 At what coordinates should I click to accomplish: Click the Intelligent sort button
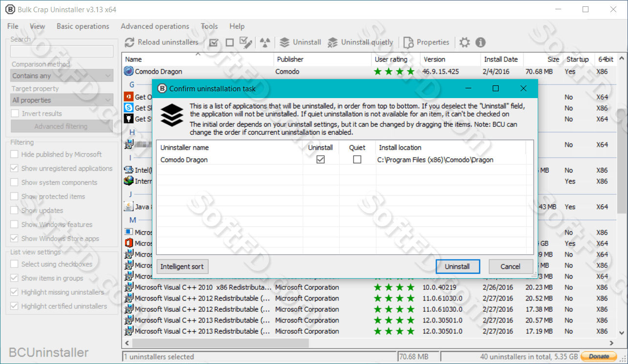coord(182,266)
